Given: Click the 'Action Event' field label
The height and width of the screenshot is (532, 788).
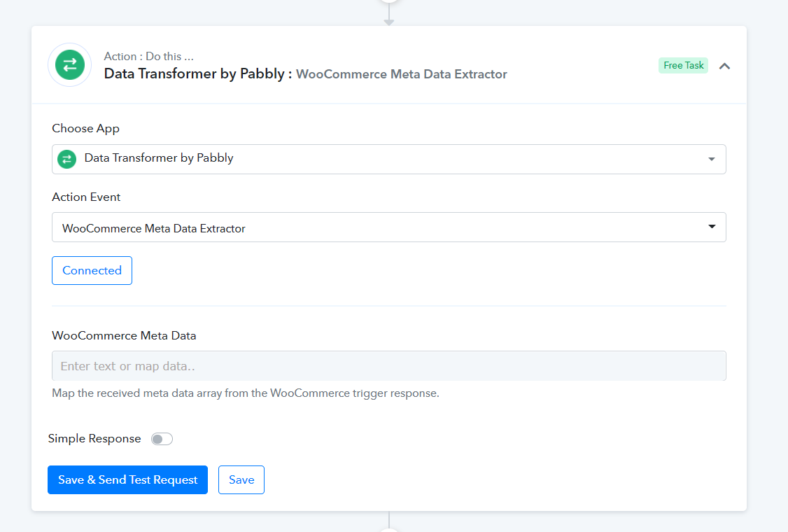Looking at the screenshot, I should (x=87, y=197).
